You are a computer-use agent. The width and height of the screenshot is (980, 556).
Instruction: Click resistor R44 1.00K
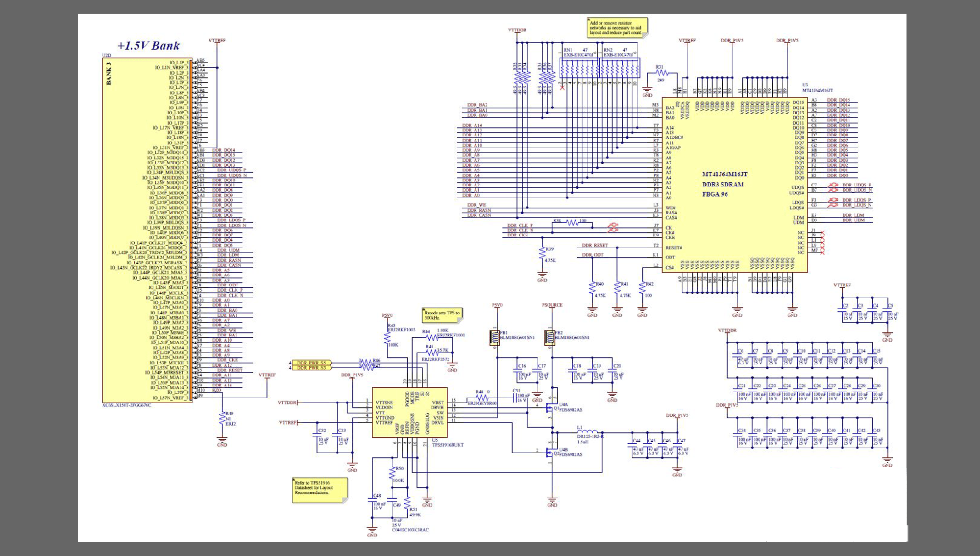coord(432,337)
